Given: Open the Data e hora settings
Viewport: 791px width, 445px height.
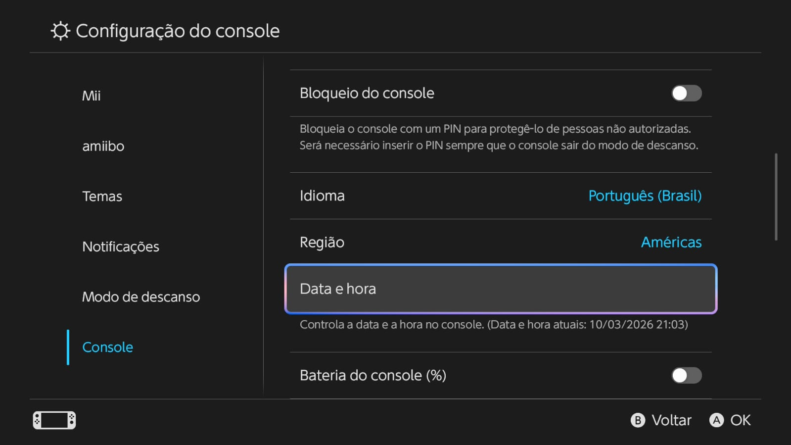Looking at the screenshot, I should coord(500,289).
